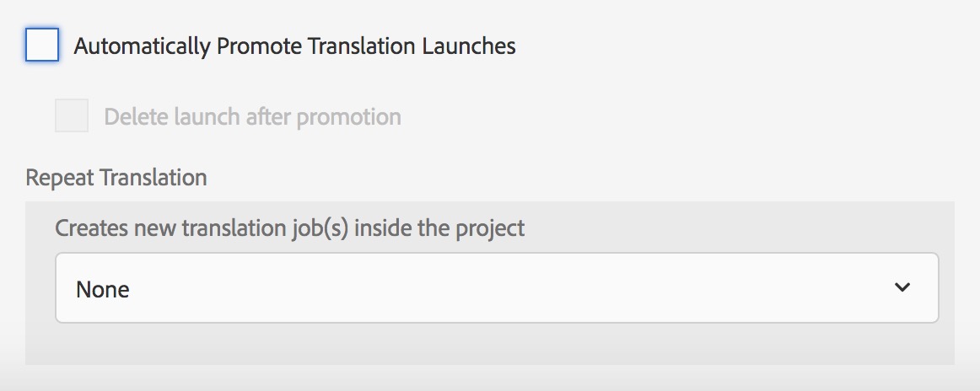Click the empty middle of the None select box

click(x=506, y=288)
